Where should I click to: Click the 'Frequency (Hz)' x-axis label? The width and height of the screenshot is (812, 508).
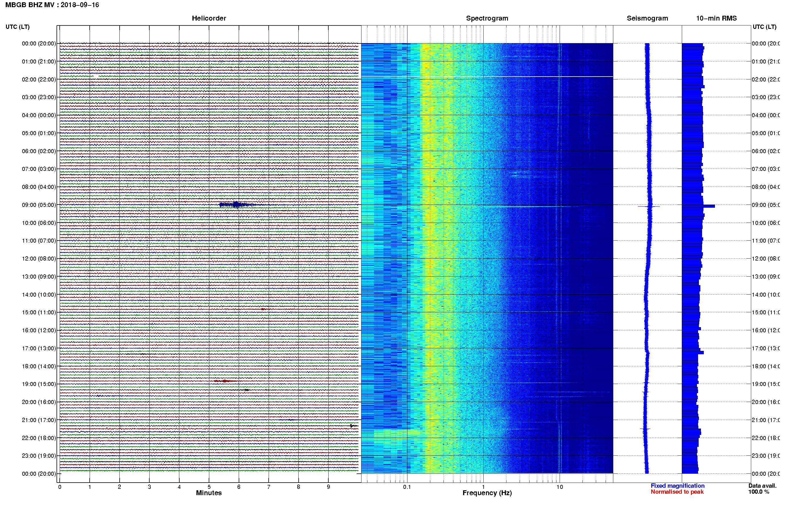[x=487, y=493]
